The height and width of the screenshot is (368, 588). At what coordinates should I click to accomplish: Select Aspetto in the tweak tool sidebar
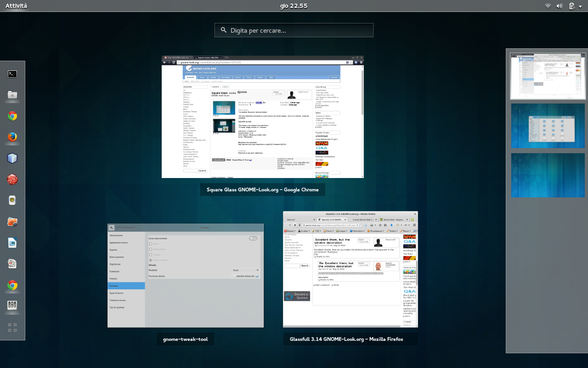126,250
